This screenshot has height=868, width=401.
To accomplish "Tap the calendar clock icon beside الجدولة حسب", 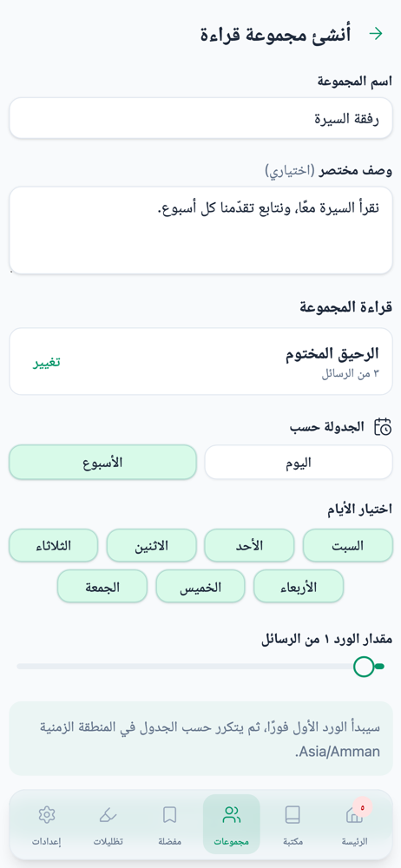I will [383, 427].
